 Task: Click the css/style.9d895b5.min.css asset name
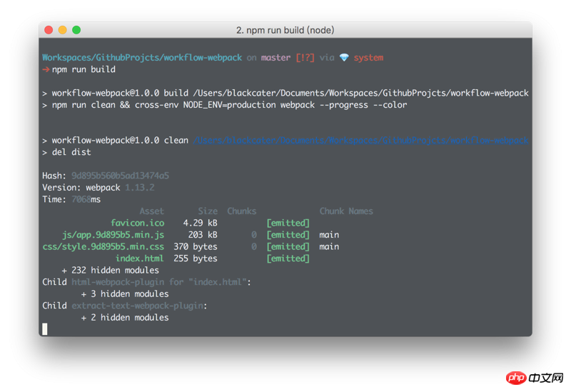pyautogui.click(x=103, y=246)
